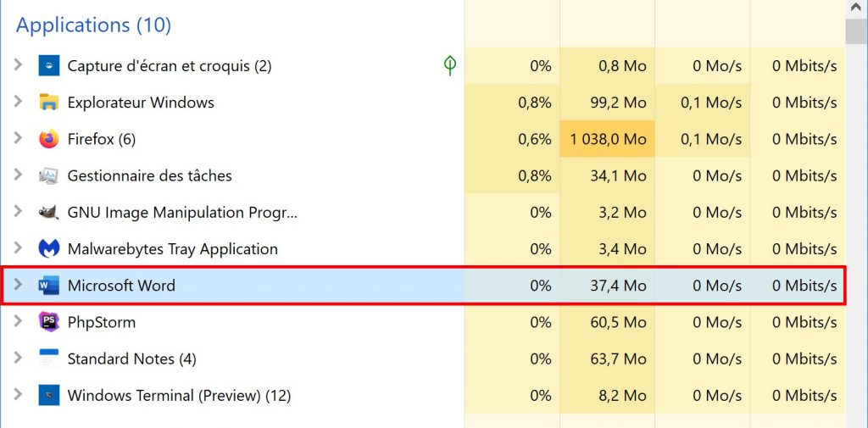The width and height of the screenshot is (868, 428).
Task: Expand the Windows Terminal (Preview) group
Action: (x=18, y=395)
